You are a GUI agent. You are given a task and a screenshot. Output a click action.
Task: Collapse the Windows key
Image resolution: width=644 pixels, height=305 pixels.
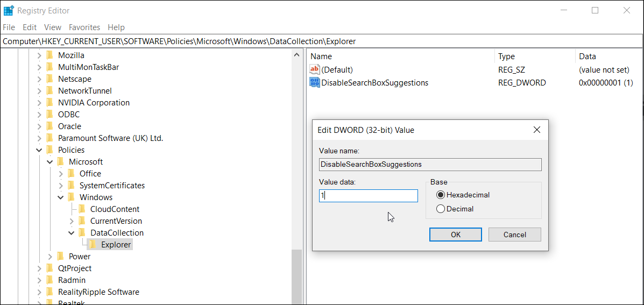tap(60, 197)
